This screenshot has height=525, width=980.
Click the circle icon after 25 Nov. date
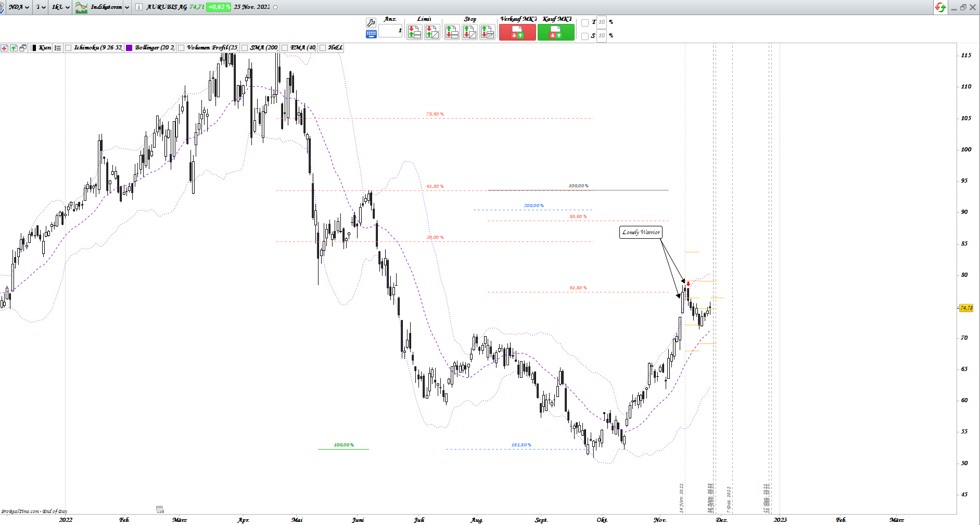[x=275, y=7]
